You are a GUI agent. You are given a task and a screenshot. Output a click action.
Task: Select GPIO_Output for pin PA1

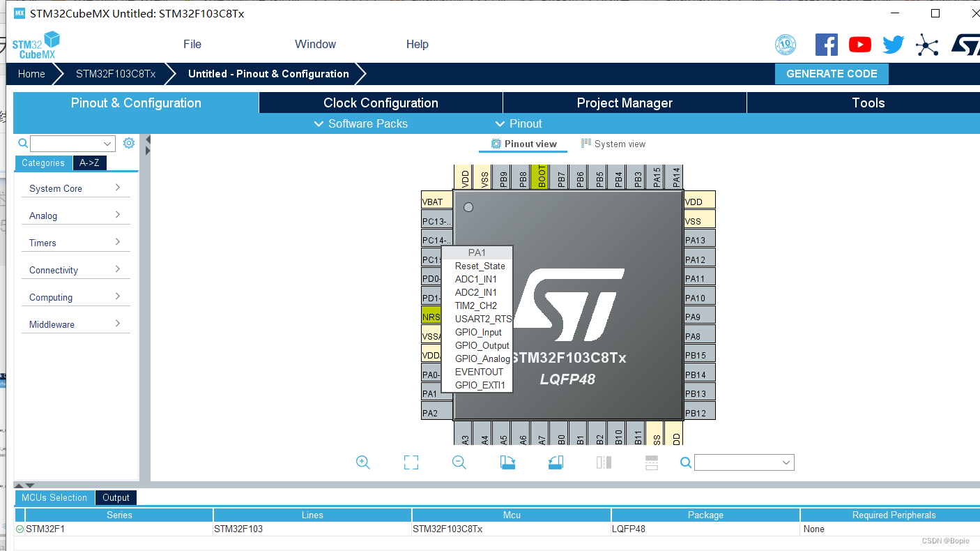pos(482,345)
